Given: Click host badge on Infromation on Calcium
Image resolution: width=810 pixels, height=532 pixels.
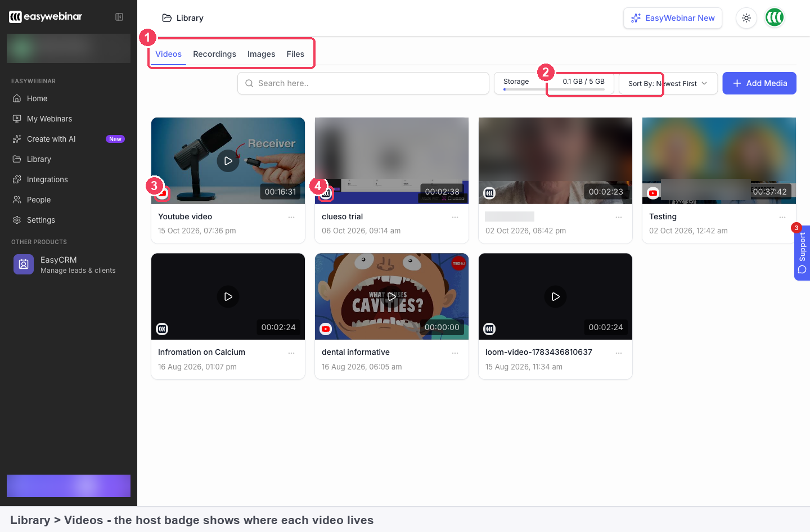Looking at the screenshot, I should (162, 329).
